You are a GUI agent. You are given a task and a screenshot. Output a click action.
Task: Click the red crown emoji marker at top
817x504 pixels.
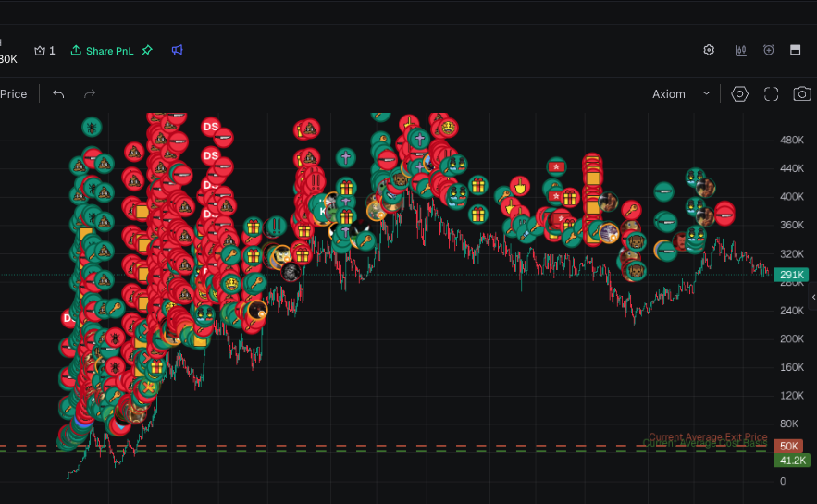[x=448, y=127]
